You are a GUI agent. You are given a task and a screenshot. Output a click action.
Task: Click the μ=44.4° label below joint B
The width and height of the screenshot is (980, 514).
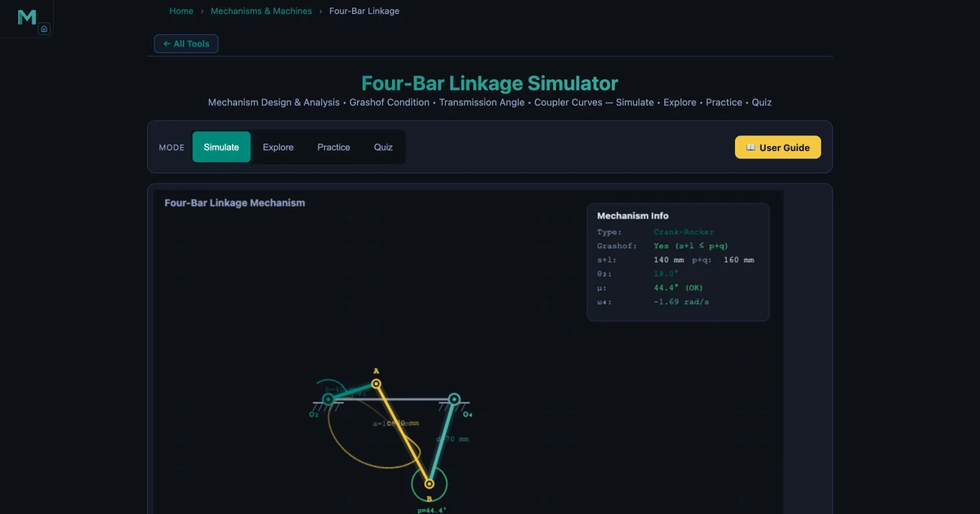click(x=431, y=510)
